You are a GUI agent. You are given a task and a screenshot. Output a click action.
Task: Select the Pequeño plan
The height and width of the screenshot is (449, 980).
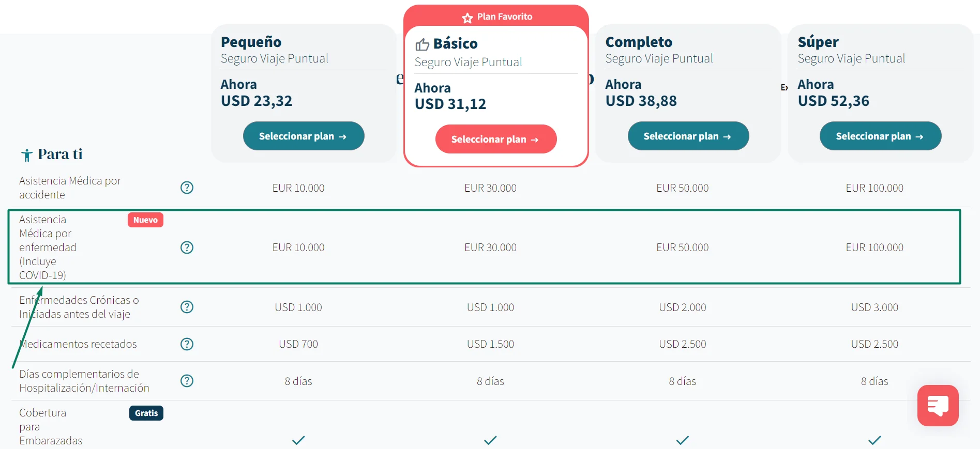point(304,136)
